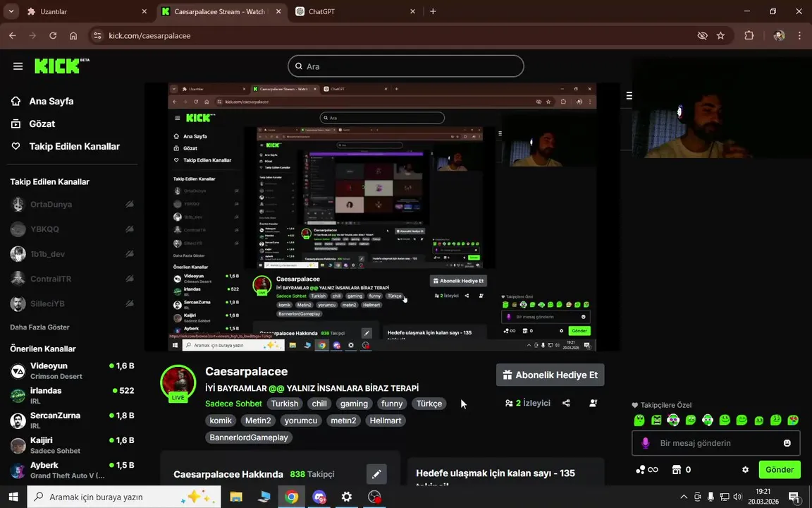812x508 pixels.
Task: Click the browser home button
Action: (x=73, y=36)
